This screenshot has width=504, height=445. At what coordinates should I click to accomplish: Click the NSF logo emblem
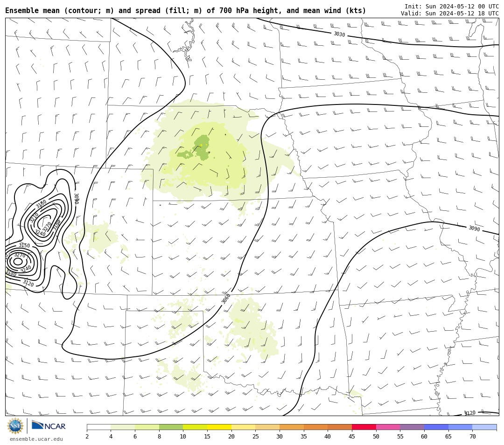[15, 426]
